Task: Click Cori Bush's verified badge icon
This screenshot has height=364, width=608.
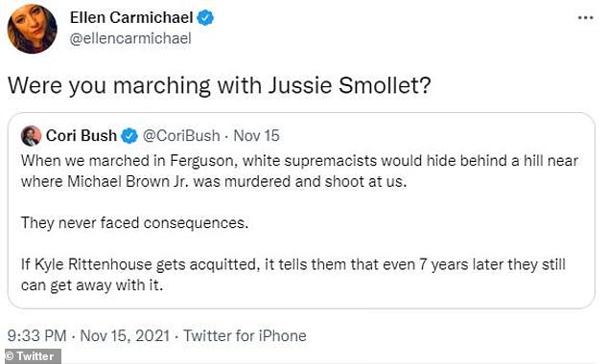Action: [129, 136]
